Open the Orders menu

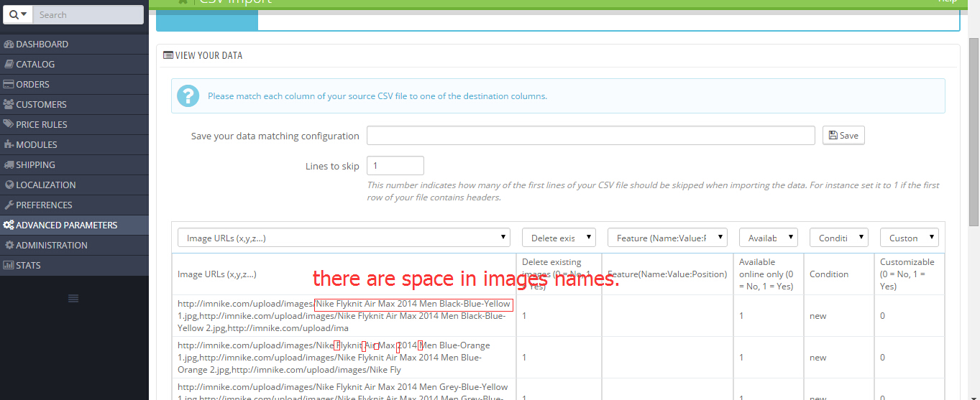click(x=74, y=85)
